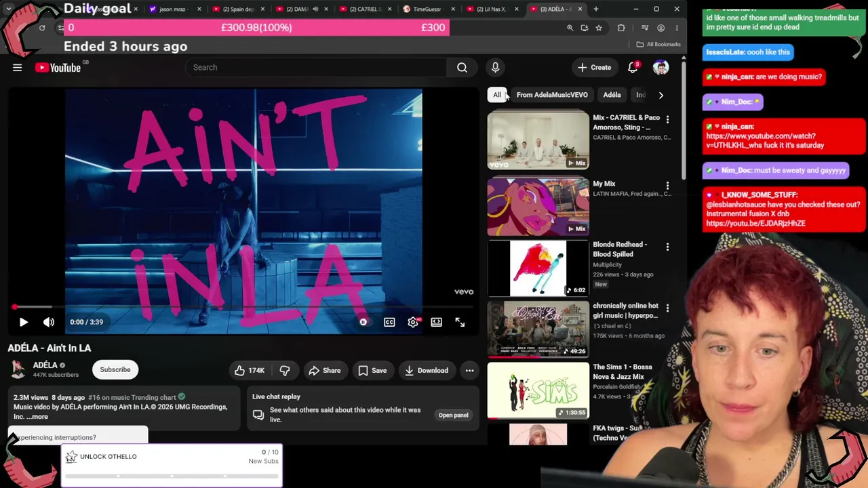Open more actions under the video
Viewport: 868px width, 488px height.
tap(469, 370)
